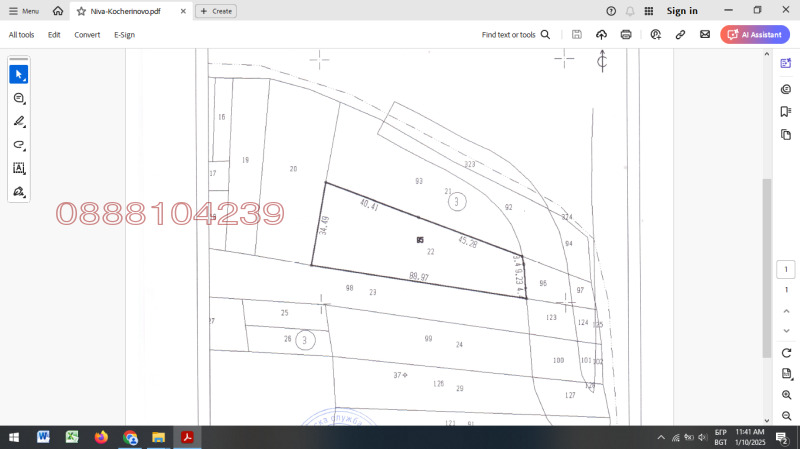Open Excel from the taskbar
This screenshot has height=449, width=800.
coord(72,437)
